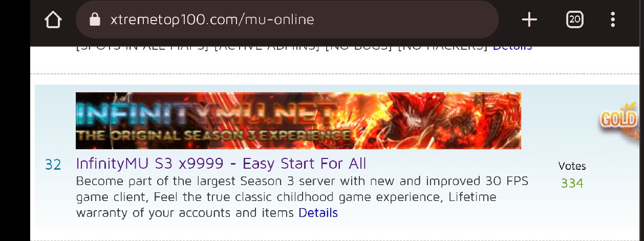Open a new tab with the plus icon

pyautogui.click(x=529, y=20)
